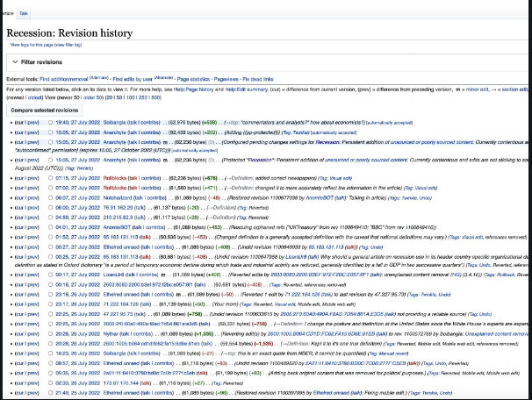Open View logs for this page link
Screen dimensions: 532x400
32,45
